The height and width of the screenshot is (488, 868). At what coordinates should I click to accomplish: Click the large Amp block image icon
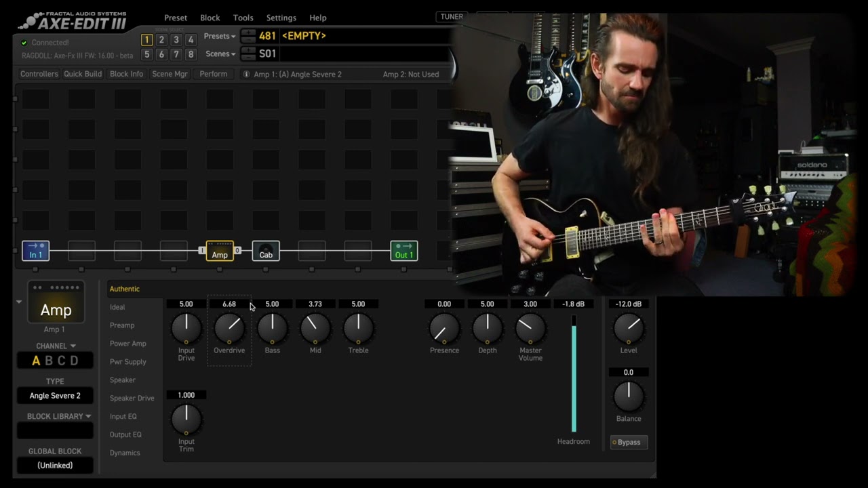[56, 303]
